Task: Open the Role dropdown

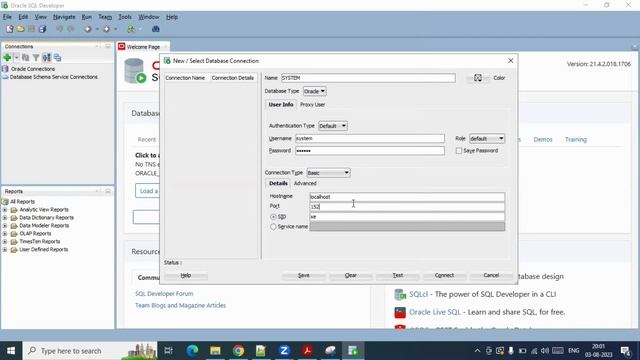Action: 487,138
